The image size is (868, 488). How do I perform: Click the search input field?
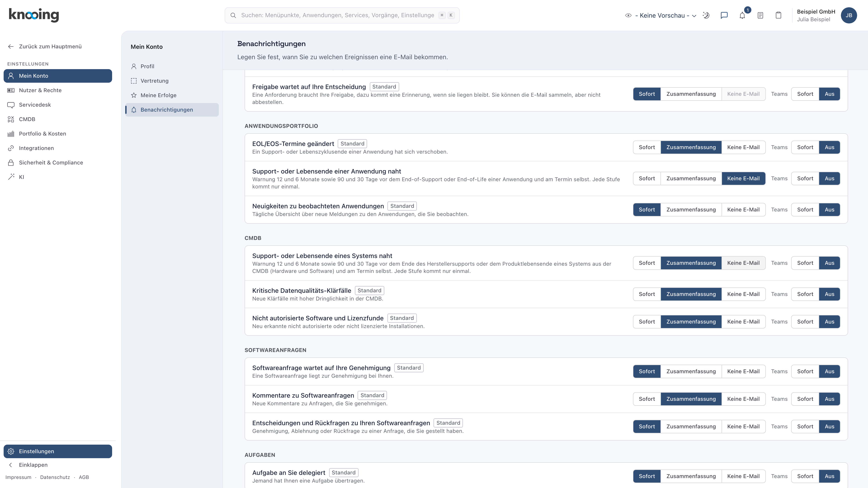pos(342,16)
